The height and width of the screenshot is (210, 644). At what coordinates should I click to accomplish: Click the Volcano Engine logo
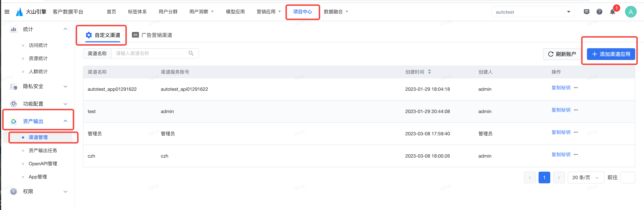(x=20, y=12)
